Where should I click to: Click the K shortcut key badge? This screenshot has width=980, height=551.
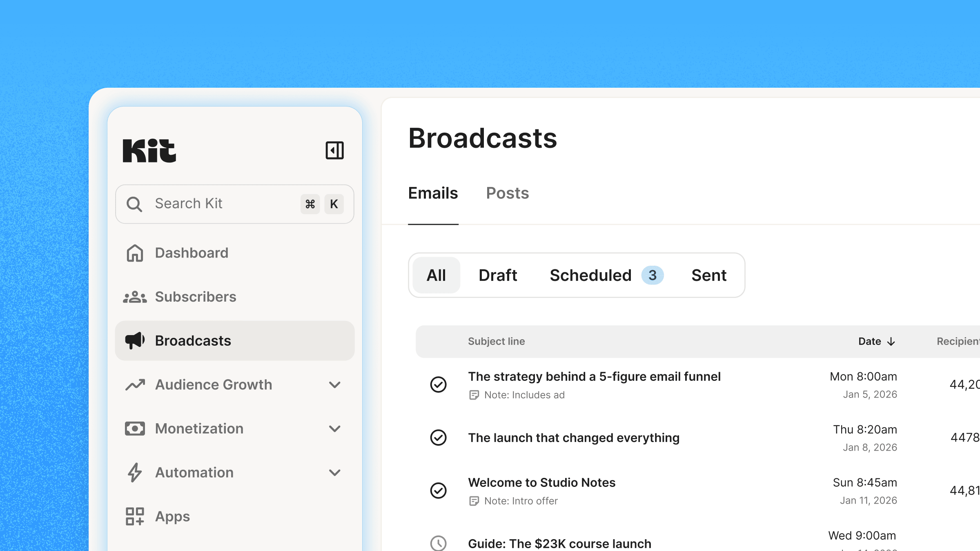334,204
